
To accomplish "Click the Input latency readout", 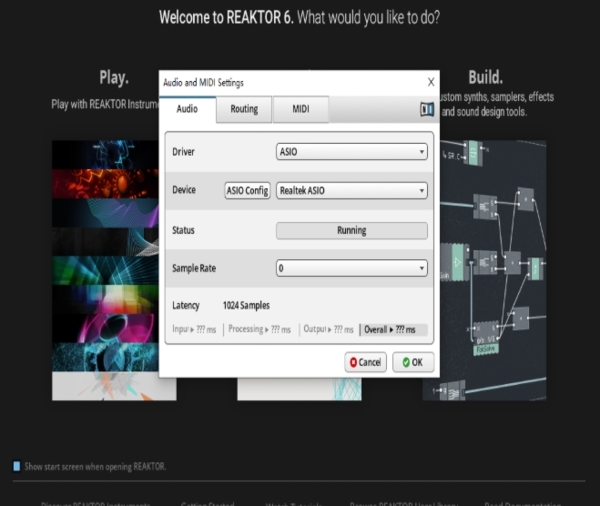I will pyautogui.click(x=194, y=329).
